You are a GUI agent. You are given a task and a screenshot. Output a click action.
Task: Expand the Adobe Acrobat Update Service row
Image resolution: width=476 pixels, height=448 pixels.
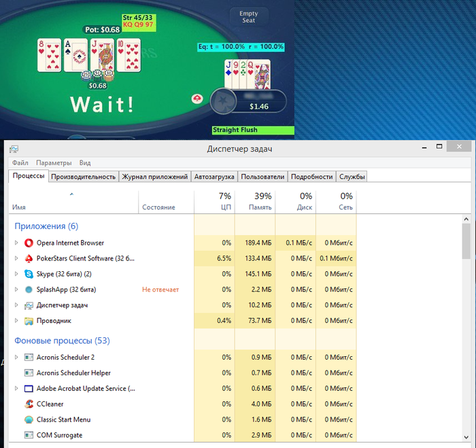[16, 388]
